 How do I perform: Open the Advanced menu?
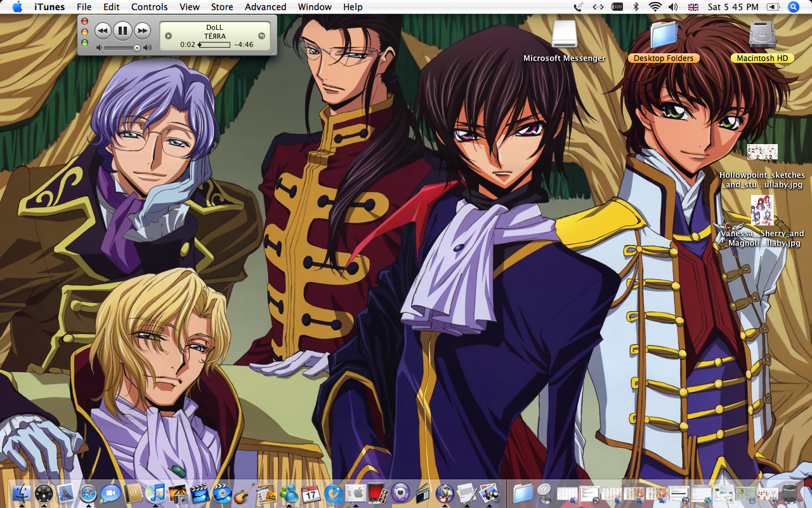[x=265, y=7]
